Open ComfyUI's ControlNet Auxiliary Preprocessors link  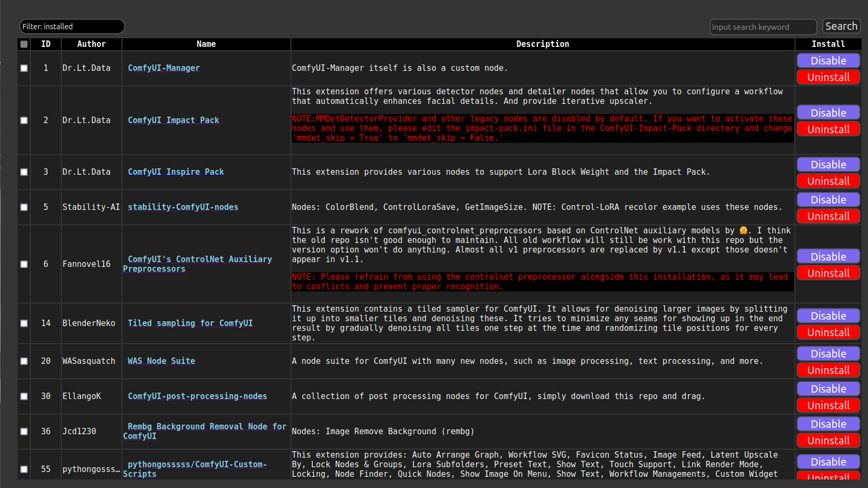(x=198, y=264)
